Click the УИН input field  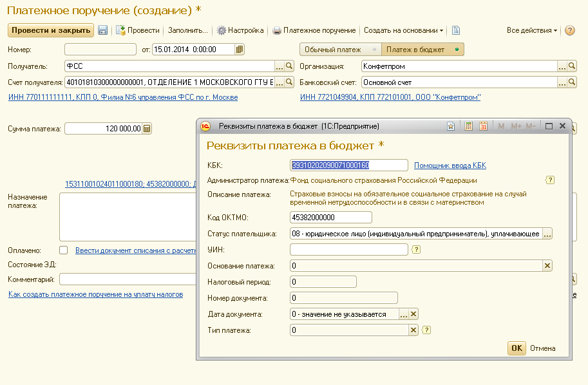[349, 249]
